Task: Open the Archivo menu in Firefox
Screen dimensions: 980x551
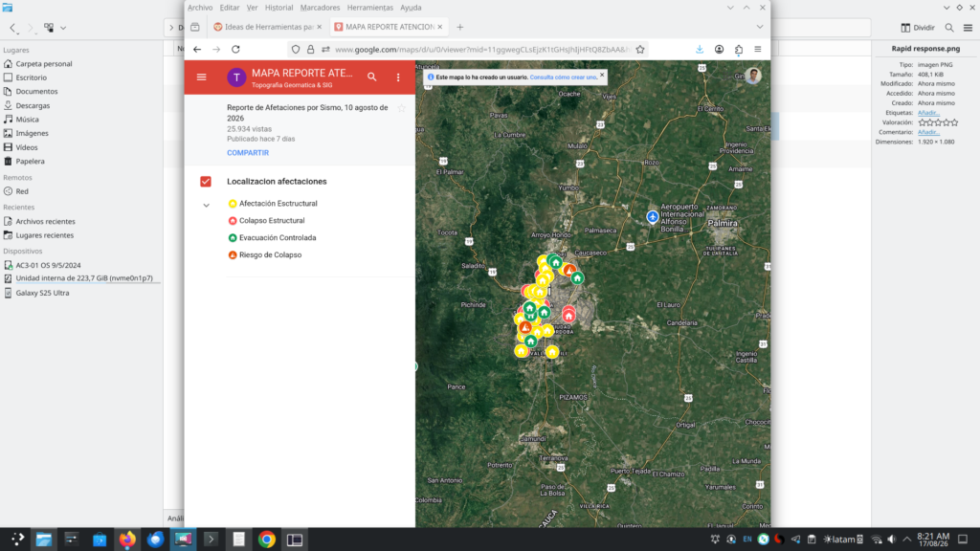Action: tap(200, 8)
